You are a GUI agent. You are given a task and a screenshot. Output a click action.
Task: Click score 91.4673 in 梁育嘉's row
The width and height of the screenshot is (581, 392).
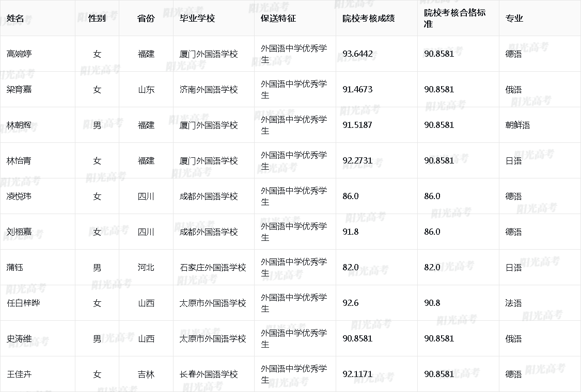point(357,89)
